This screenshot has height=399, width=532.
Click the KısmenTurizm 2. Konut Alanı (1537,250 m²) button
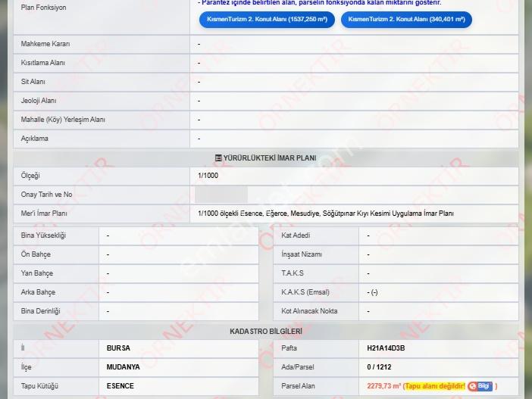pyautogui.click(x=267, y=20)
